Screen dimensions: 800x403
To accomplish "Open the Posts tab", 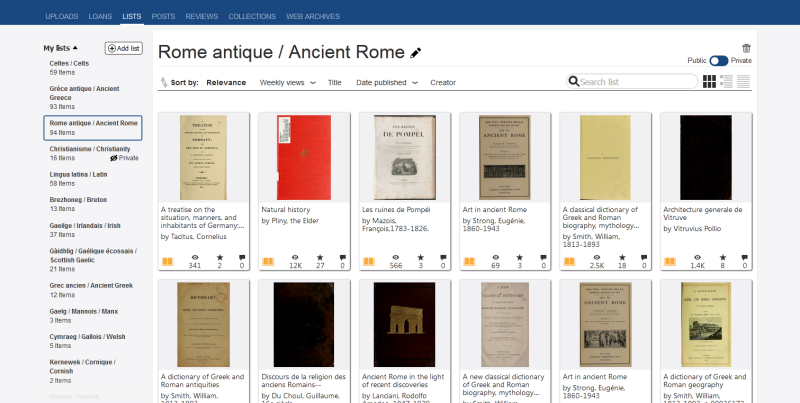I will click(163, 16).
